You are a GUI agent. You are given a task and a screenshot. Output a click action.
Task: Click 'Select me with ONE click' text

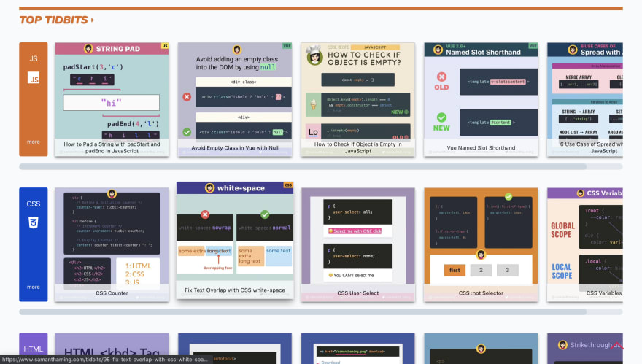click(355, 231)
